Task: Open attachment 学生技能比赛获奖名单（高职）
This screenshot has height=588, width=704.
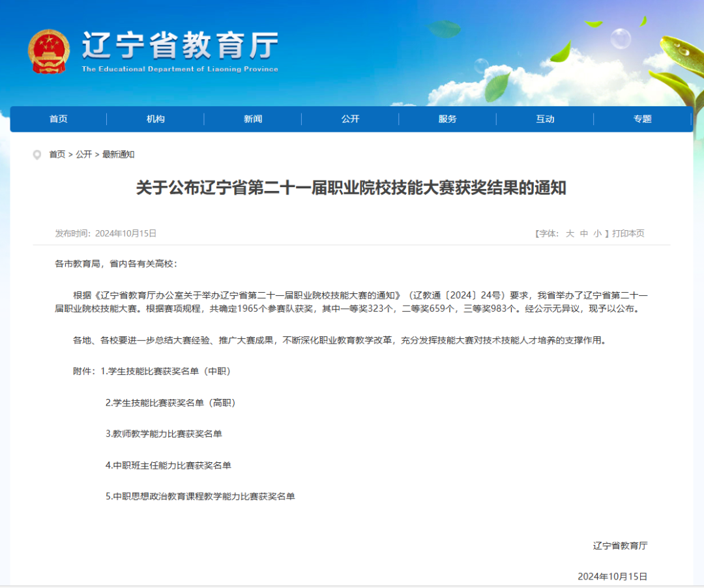Action: [x=170, y=403]
